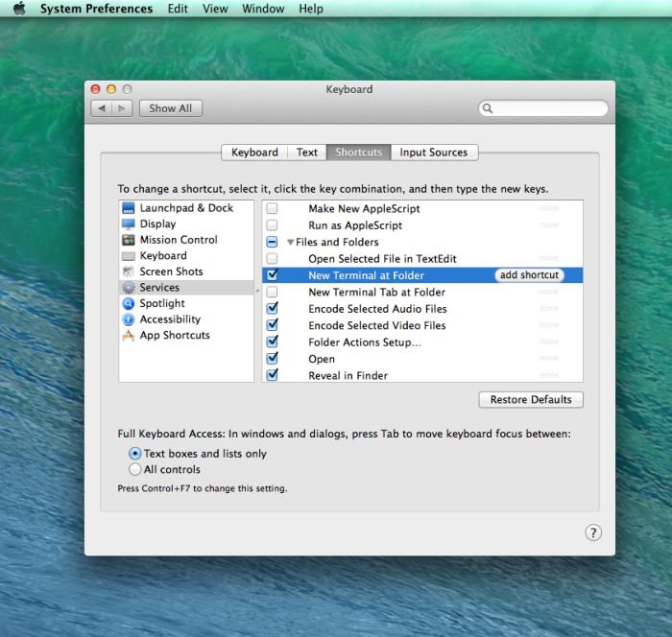Enable Make New AppleScript checkbox
The width and height of the screenshot is (672, 637).
[x=272, y=208]
